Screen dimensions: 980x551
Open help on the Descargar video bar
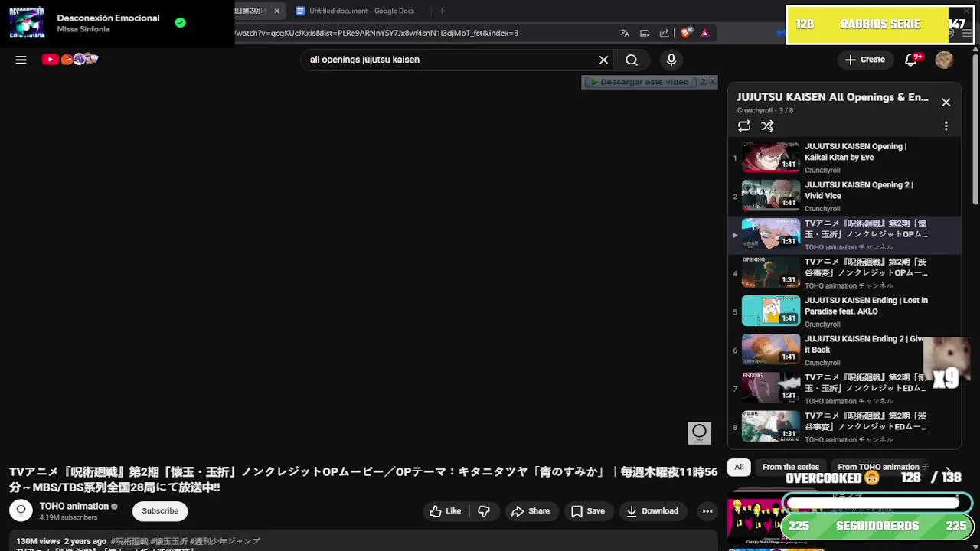pyautogui.click(x=703, y=82)
